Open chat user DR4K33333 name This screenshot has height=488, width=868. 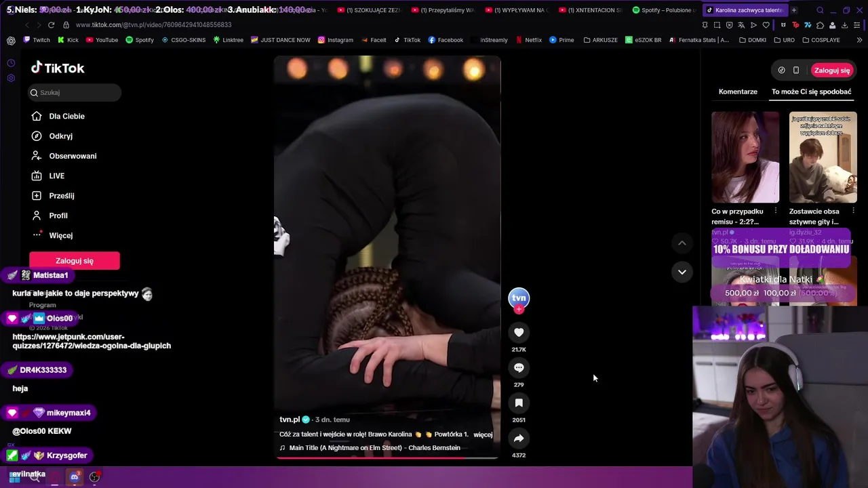tap(43, 370)
